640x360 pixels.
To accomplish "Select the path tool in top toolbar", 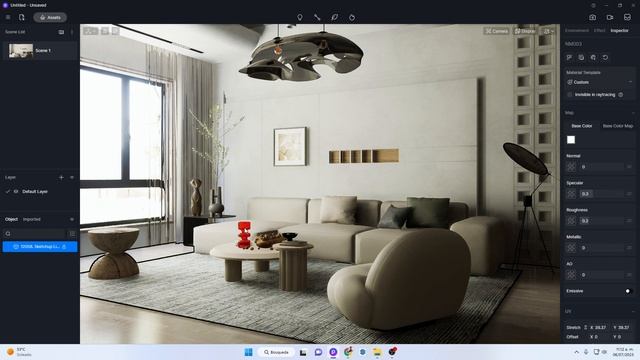I will tap(317, 17).
